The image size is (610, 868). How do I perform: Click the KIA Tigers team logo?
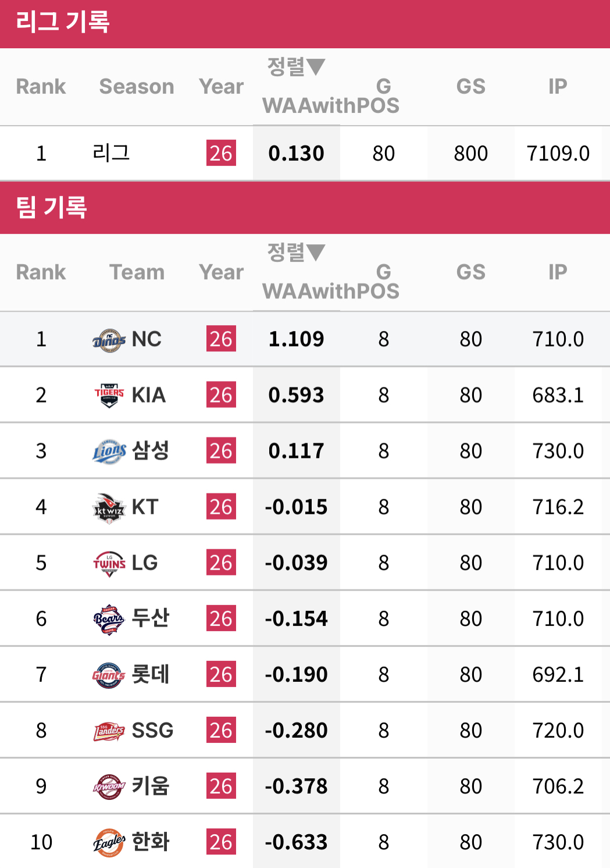click(109, 396)
